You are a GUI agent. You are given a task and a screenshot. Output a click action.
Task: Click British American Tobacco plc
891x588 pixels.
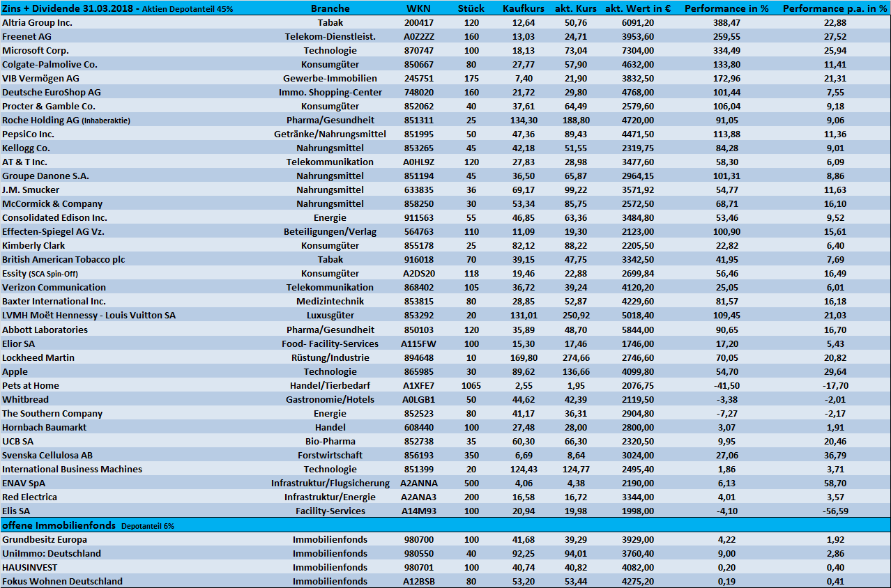pyautogui.click(x=63, y=259)
